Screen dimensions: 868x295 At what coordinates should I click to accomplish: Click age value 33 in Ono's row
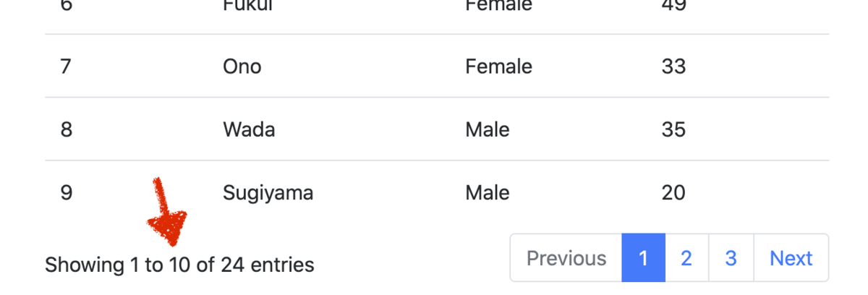(x=673, y=67)
